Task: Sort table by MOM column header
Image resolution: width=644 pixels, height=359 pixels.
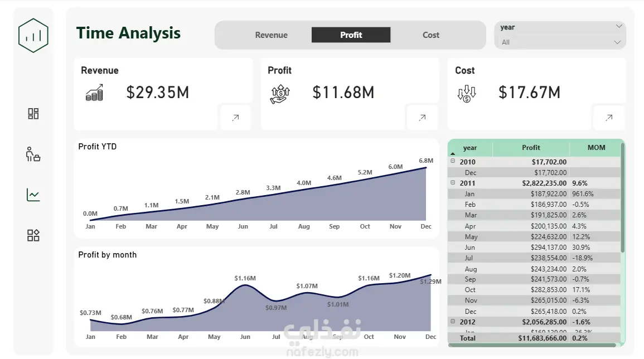Action: coord(596,148)
